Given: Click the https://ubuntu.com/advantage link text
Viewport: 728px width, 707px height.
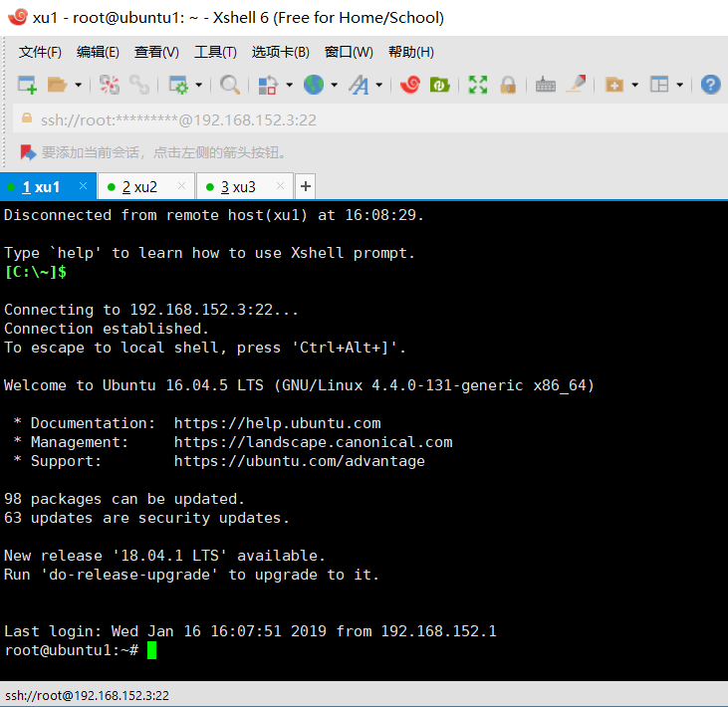Looking at the screenshot, I should (300, 461).
